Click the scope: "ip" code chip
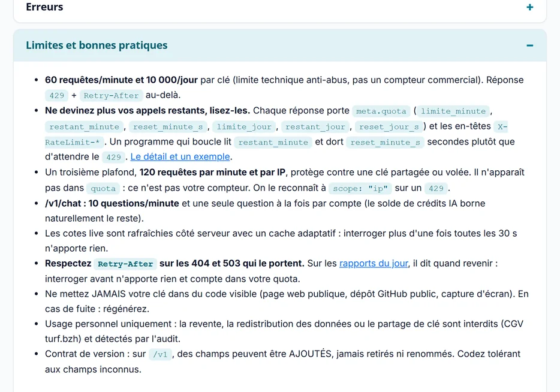Image resolution: width=560 pixels, height=392 pixels. pos(360,188)
